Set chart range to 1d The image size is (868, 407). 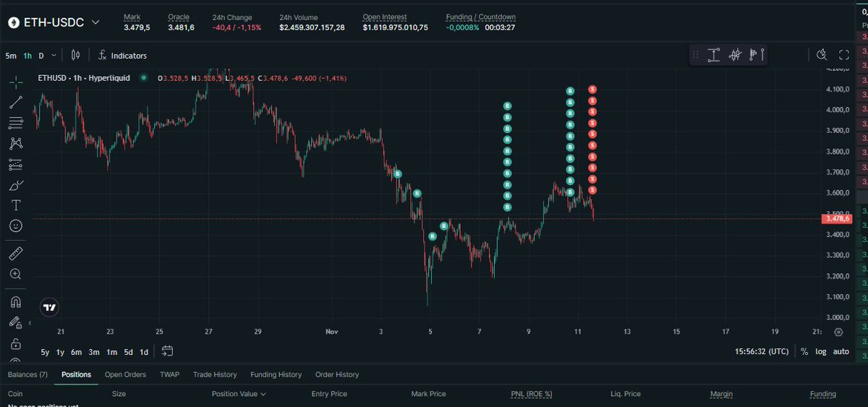(144, 352)
